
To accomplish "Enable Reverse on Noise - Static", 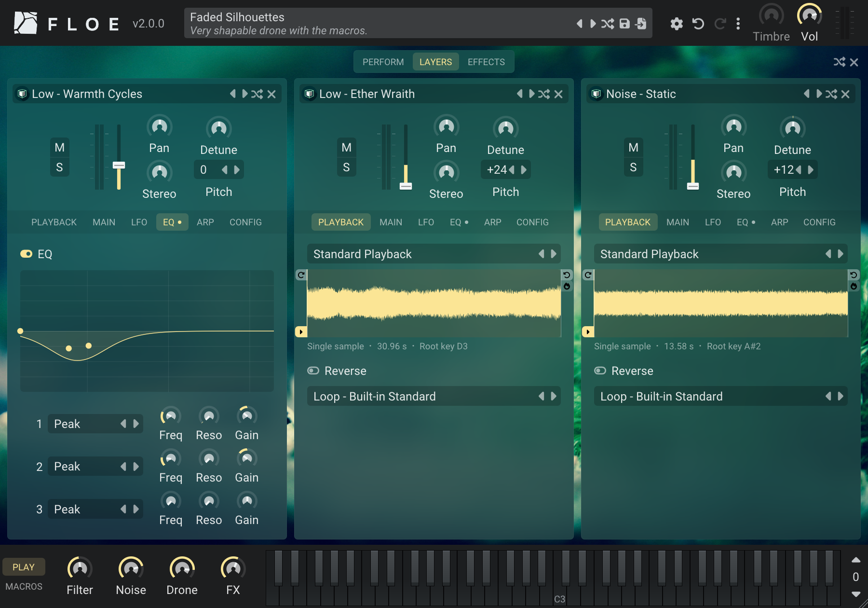I will point(600,371).
